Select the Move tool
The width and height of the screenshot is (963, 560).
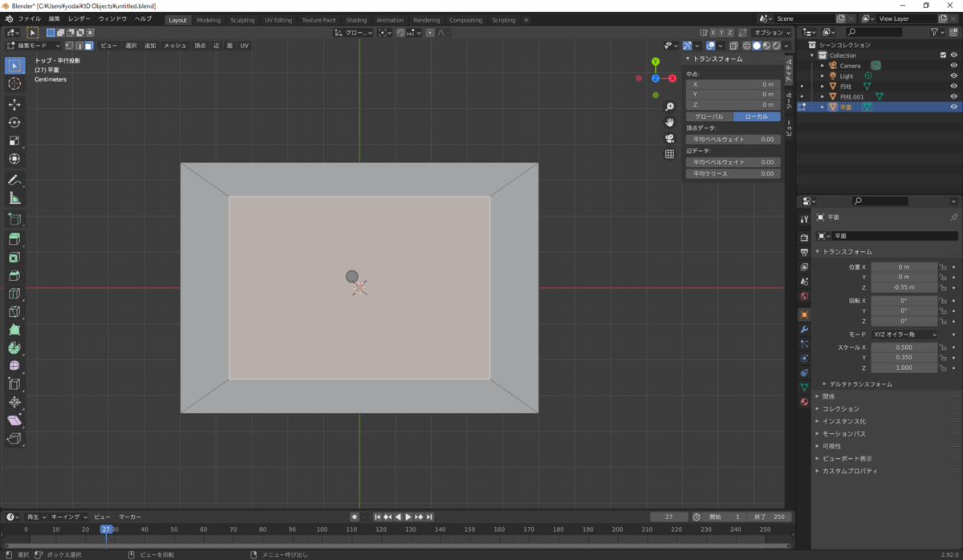(x=14, y=104)
